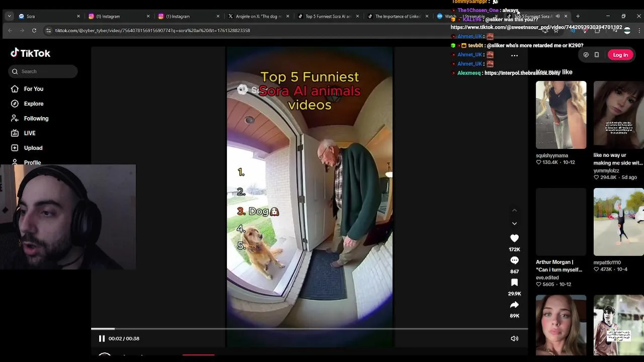Click the For You home icon
Screen dimensions: 644x362
pyautogui.click(x=15, y=89)
